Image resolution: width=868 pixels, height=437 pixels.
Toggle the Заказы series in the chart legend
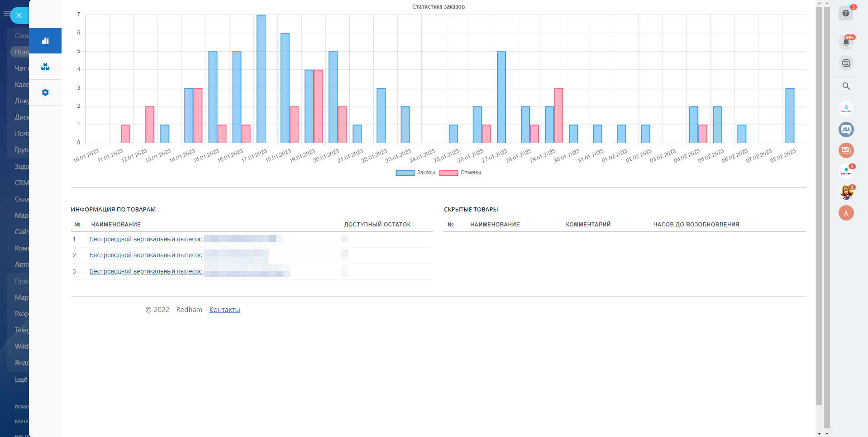pos(415,173)
